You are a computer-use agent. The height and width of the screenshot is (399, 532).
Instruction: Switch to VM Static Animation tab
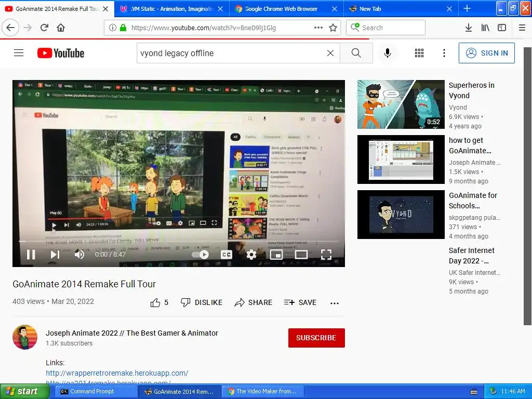point(171,9)
